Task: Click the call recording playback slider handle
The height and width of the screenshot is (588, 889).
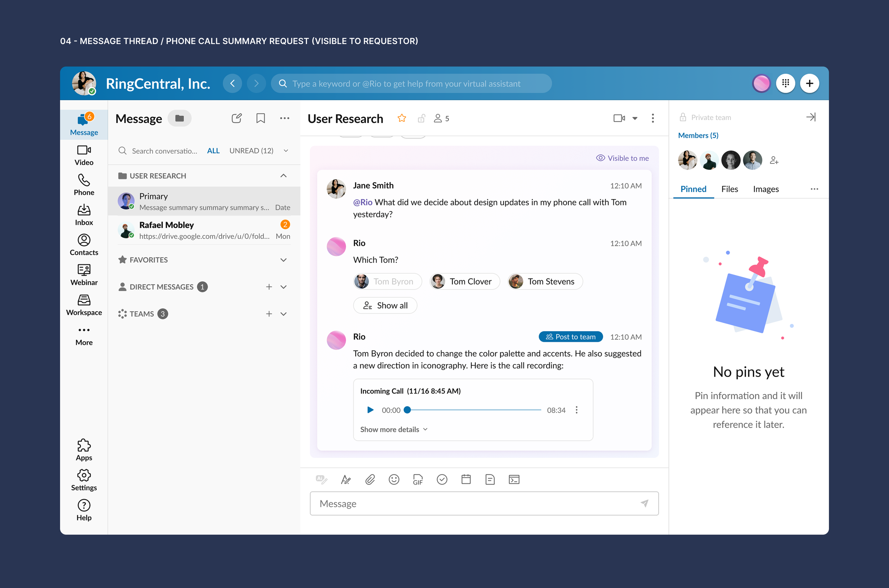Action: (x=407, y=410)
